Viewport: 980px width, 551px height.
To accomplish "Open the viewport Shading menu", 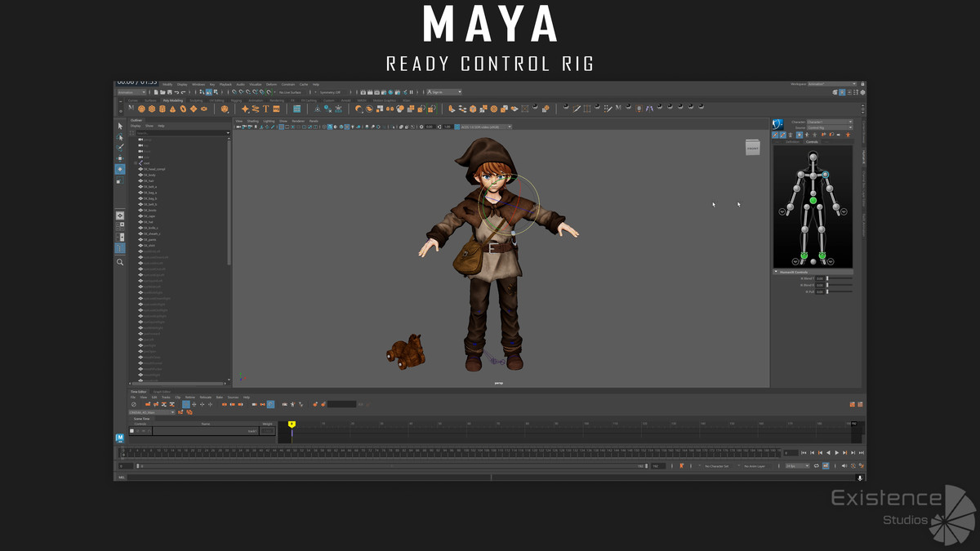I will (x=252, y=121).
